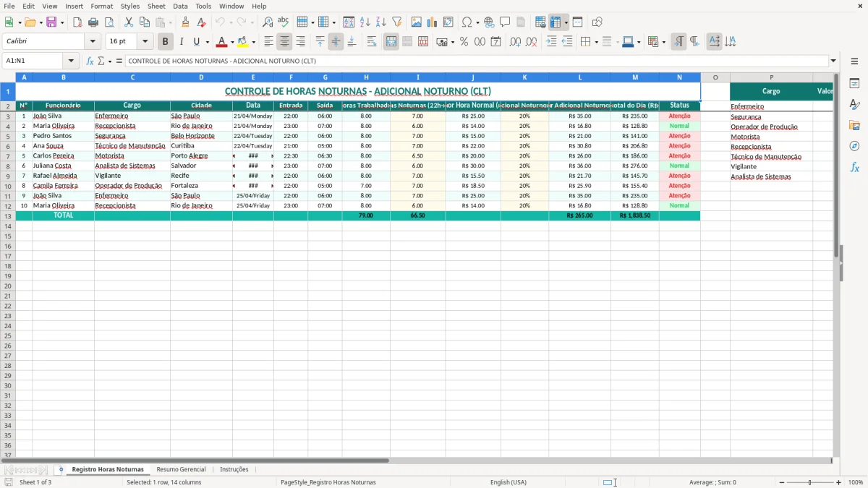Open the sidebar Gallery icon
This screenshot has height=488, width=868.
[x=854, y=125]
